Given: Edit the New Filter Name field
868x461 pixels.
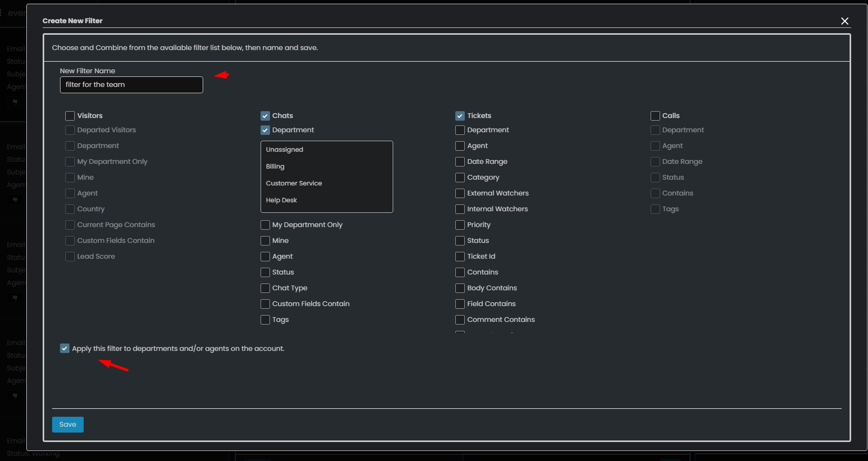Looking at the screenshot, I should [x=131, y=85].
